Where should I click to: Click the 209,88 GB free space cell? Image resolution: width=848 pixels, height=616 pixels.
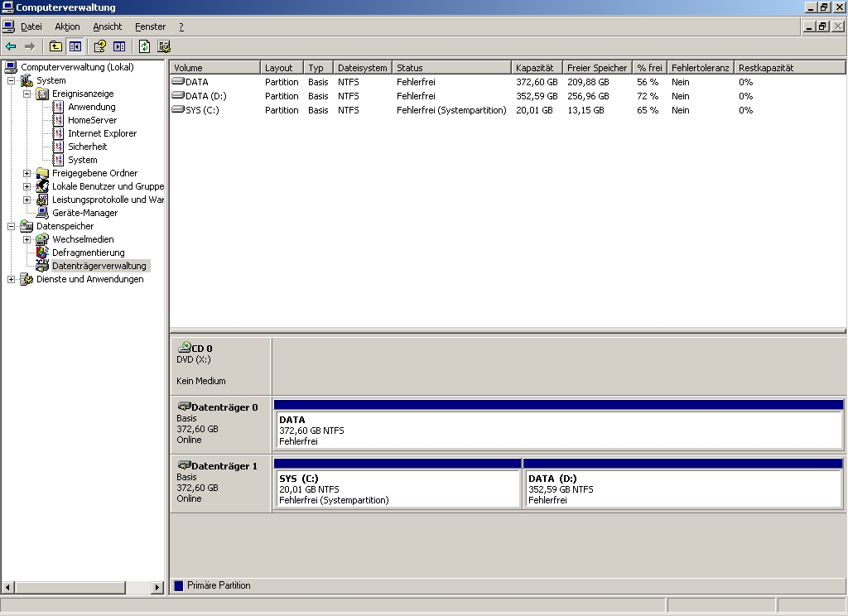pos(588,82)
